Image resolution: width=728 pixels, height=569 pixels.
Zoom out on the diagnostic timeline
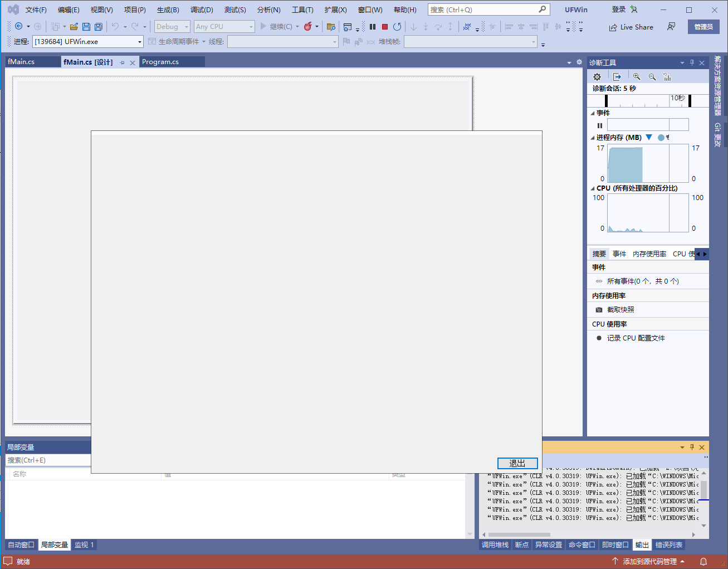(x=652, y=77)
